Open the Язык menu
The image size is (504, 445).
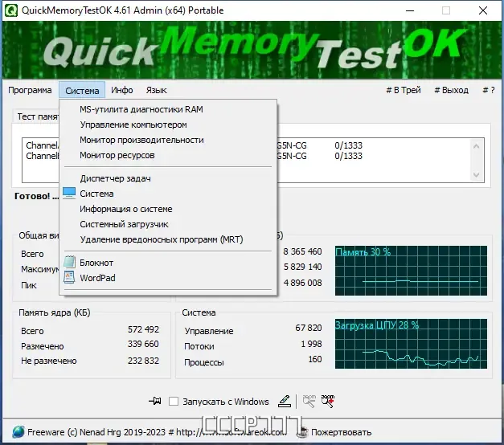(x=156, y=90)
